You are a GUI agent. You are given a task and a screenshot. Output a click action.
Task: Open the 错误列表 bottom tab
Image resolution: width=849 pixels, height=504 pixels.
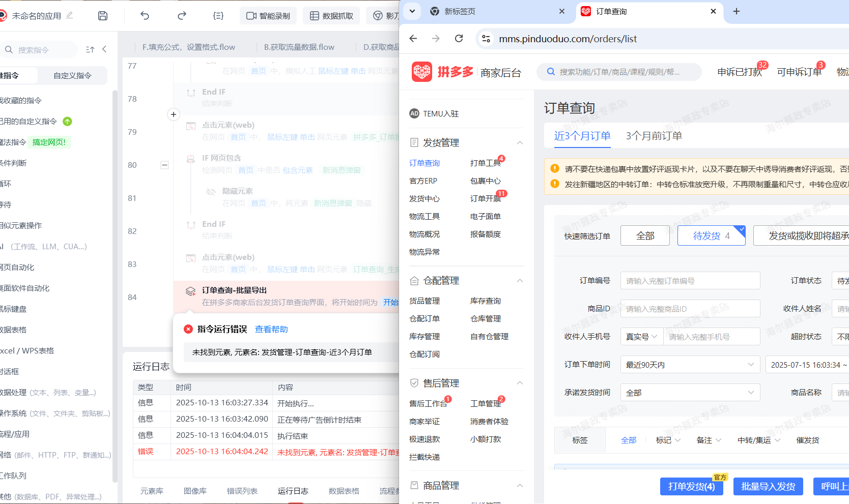(242, 491)
